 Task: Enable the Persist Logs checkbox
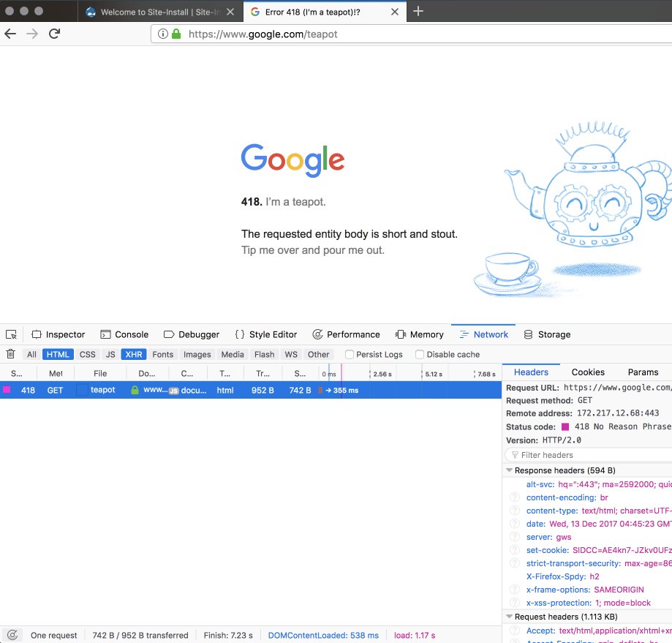tap(350, 355)
